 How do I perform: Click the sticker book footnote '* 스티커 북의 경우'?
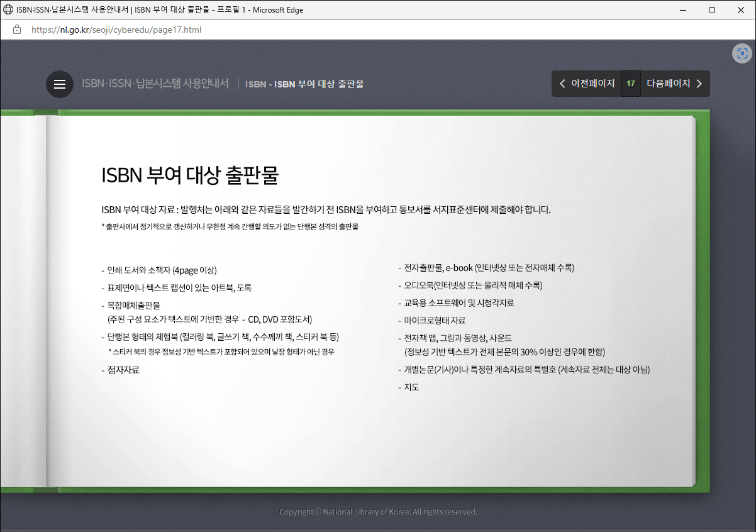[221, 352]
